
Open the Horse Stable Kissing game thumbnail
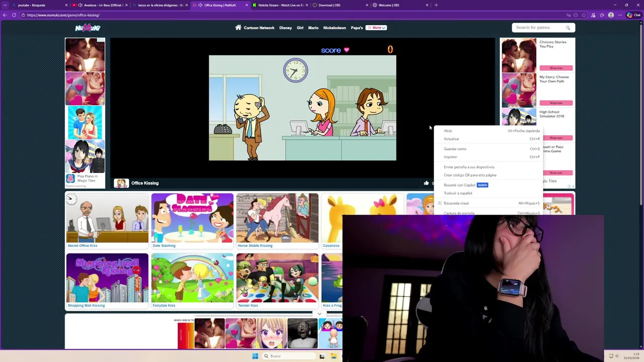(277, 218)
